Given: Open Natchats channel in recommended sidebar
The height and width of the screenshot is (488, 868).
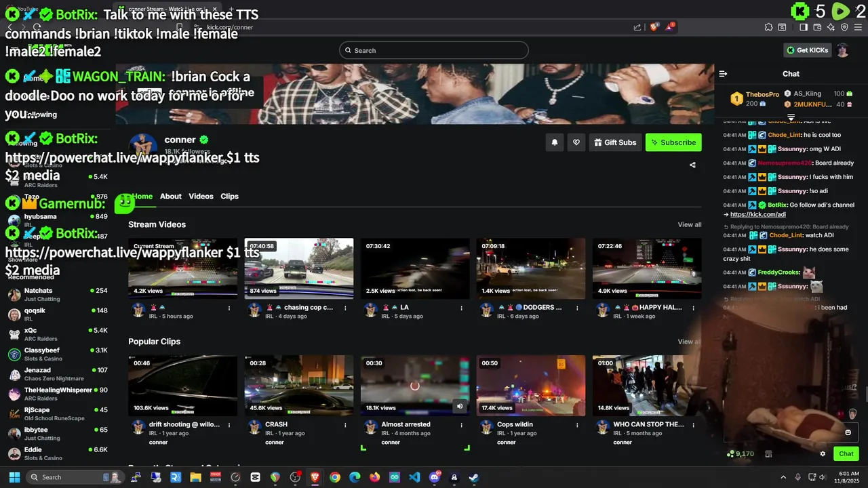Looking at the screenshot, I should tap(58, 295).
